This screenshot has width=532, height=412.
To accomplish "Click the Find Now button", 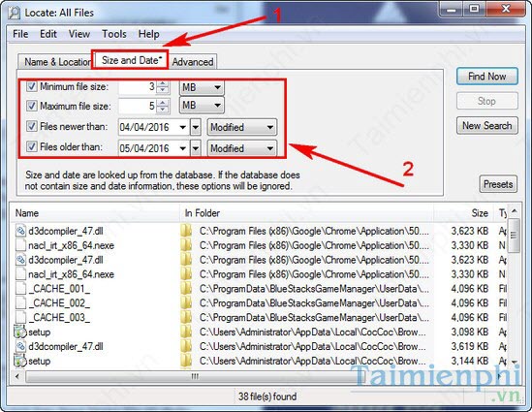I will coord(486,77).
